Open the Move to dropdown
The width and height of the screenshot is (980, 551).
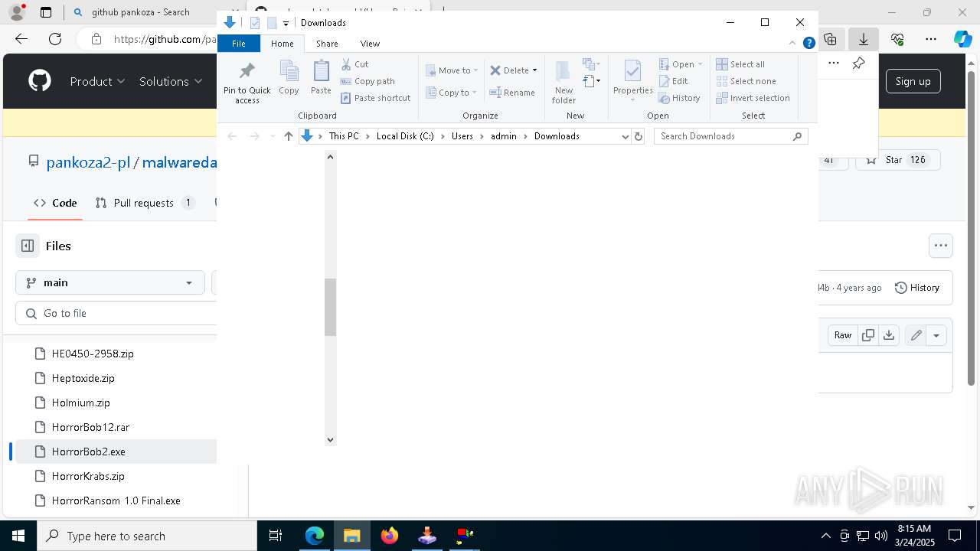pyautogui.click(x=452, y=70)
